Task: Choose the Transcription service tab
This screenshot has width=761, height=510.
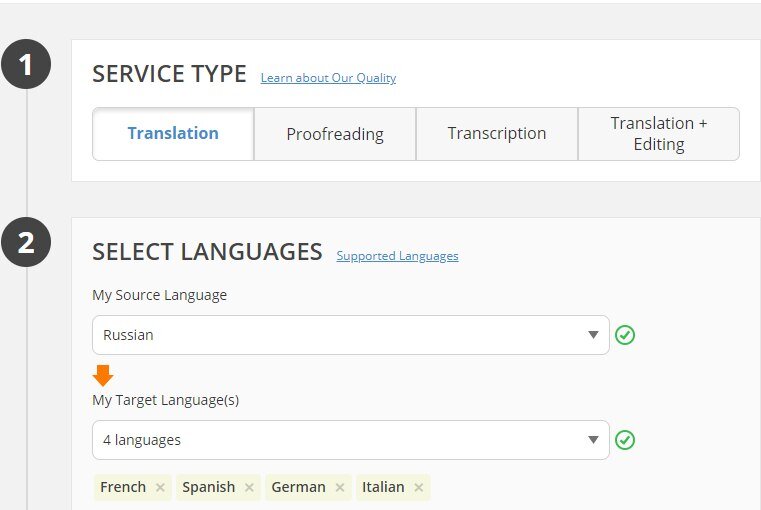Action: click(x=497, y=134)
